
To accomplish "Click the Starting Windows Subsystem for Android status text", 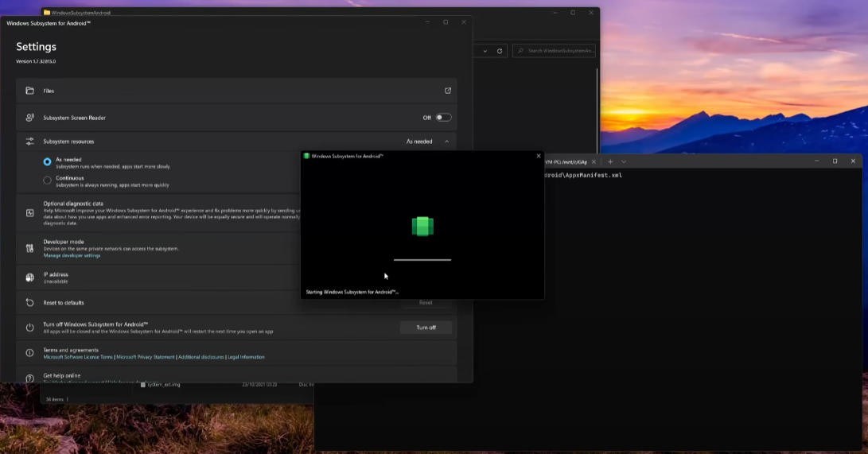I will pyautogui.click(x=352, y=292).
